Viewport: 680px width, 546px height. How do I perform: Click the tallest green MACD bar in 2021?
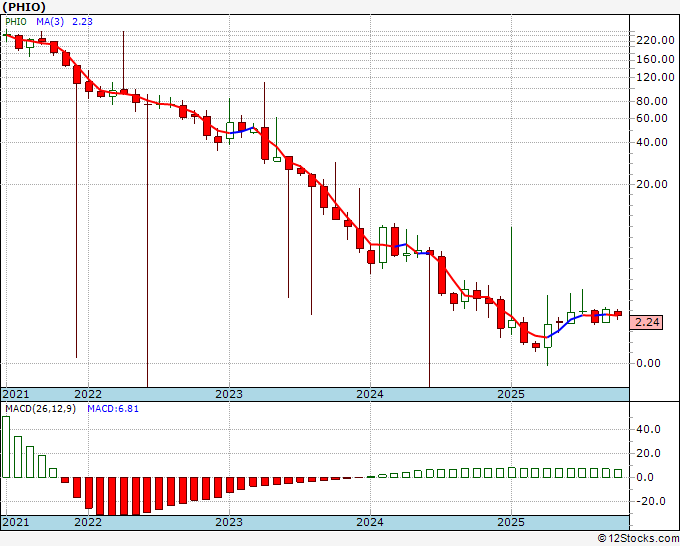[6, 447]
